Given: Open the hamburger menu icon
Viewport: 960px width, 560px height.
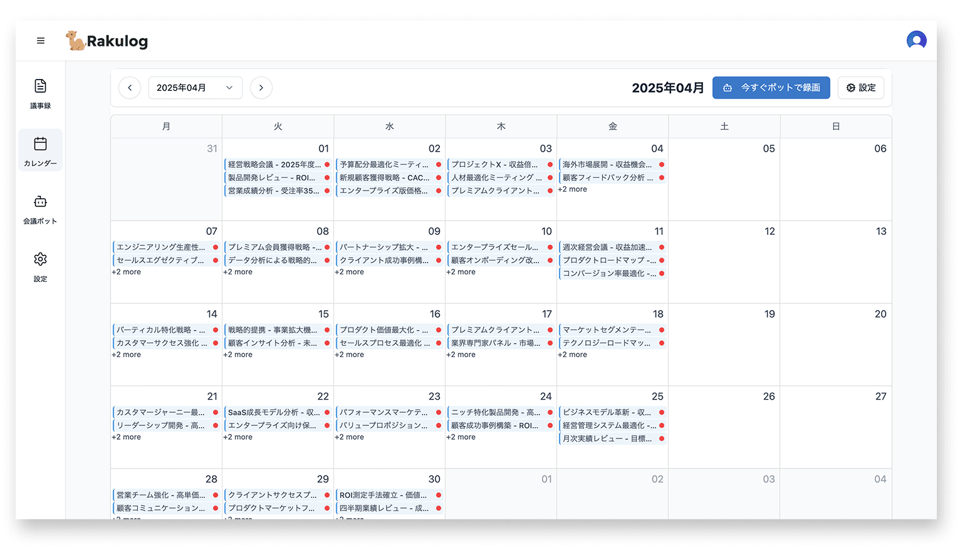Looking at the screenshot, I should point(41,41).
